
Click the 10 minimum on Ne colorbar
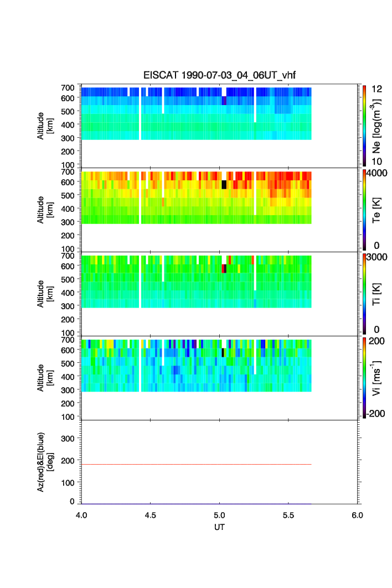click(376, 162)
